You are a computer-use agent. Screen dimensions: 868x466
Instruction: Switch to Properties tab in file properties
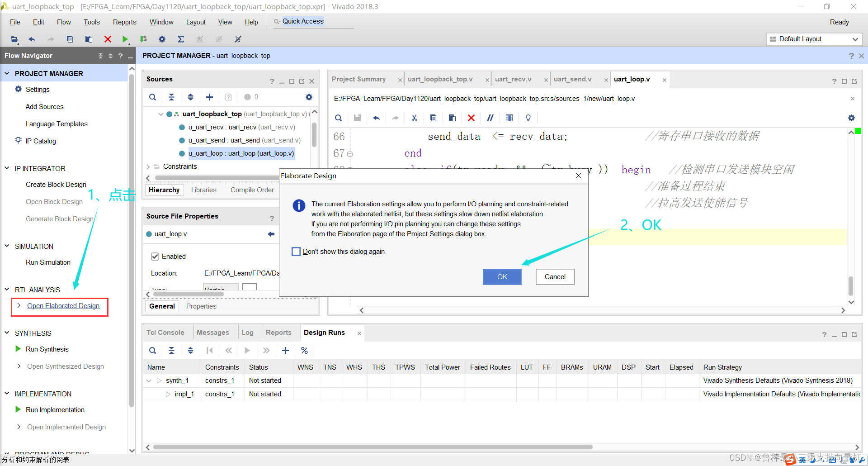click(201, 306)
